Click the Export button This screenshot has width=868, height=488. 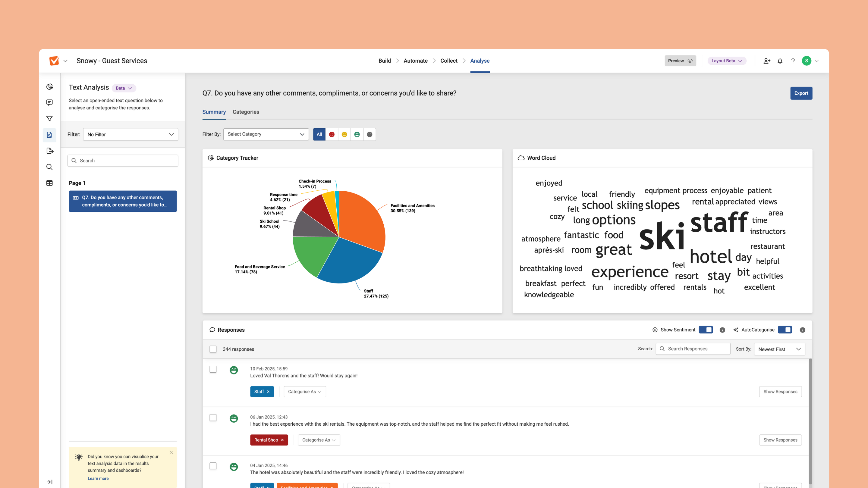(x=801, y=93)
